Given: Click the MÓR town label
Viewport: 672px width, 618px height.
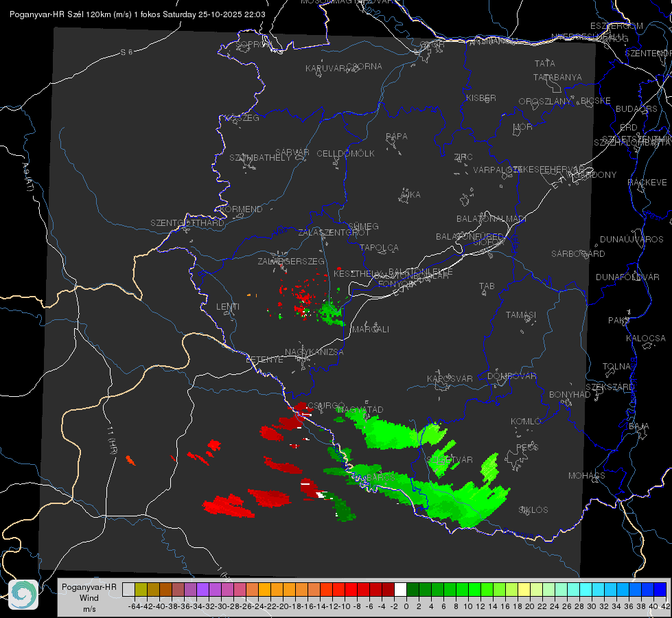Looking at the screenshot, I should [x=523, y=127].
